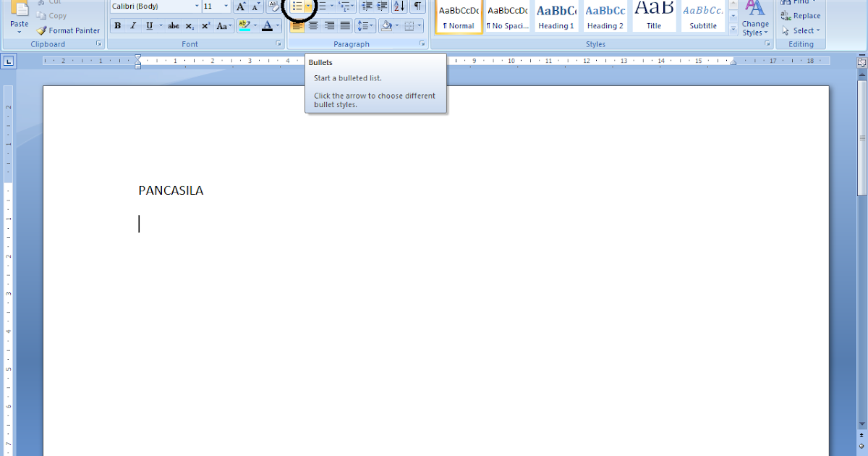
Task: Open the Borders options arrow
Action: (x=420, y=26)
